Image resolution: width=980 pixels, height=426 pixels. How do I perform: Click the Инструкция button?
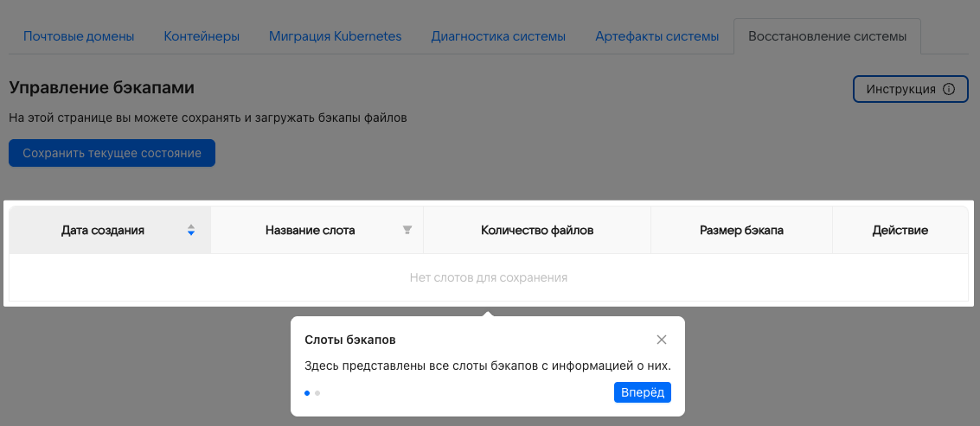pos(911,89)
